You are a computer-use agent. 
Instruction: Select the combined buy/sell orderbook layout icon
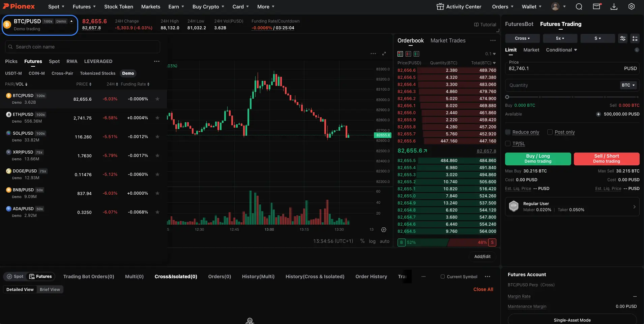400,54
